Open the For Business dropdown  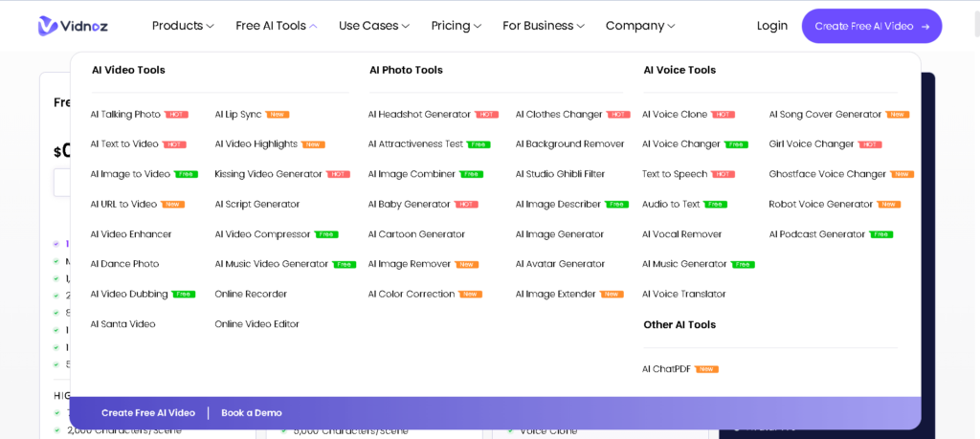click(x=543, y=26)
